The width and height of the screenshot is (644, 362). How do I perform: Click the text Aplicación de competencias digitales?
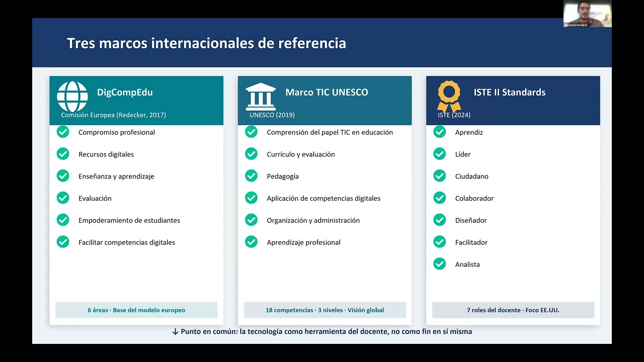(324, 199)
